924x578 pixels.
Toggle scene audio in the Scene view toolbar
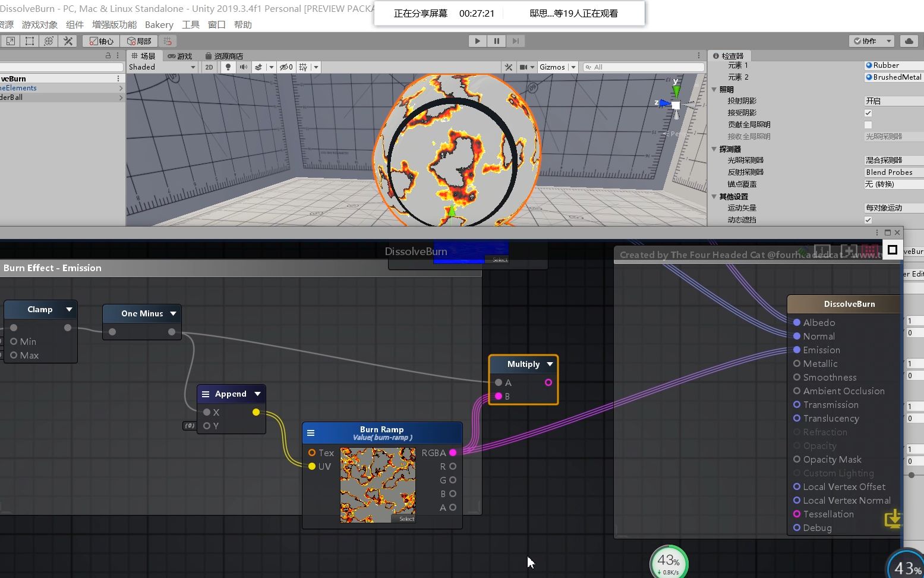click(243, 67)
